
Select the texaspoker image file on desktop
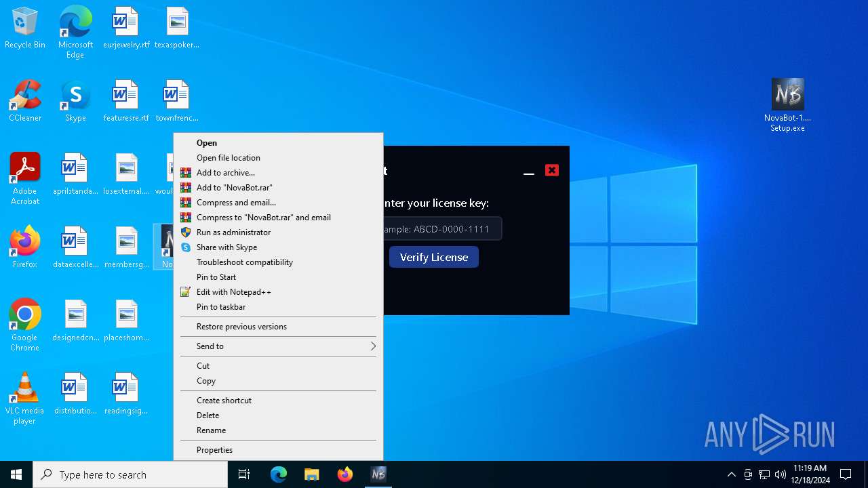pos(177,28)
